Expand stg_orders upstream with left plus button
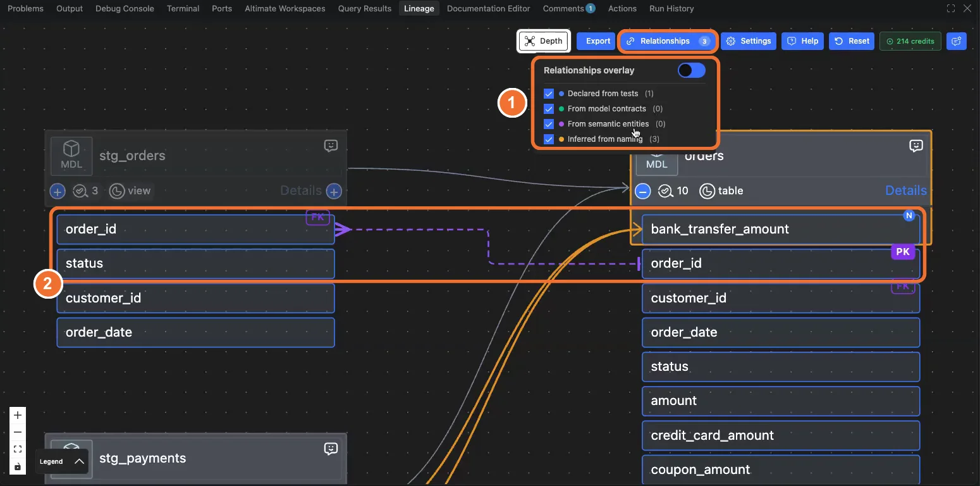The width and height of the screenshot is (980, 486). (58, 191)
